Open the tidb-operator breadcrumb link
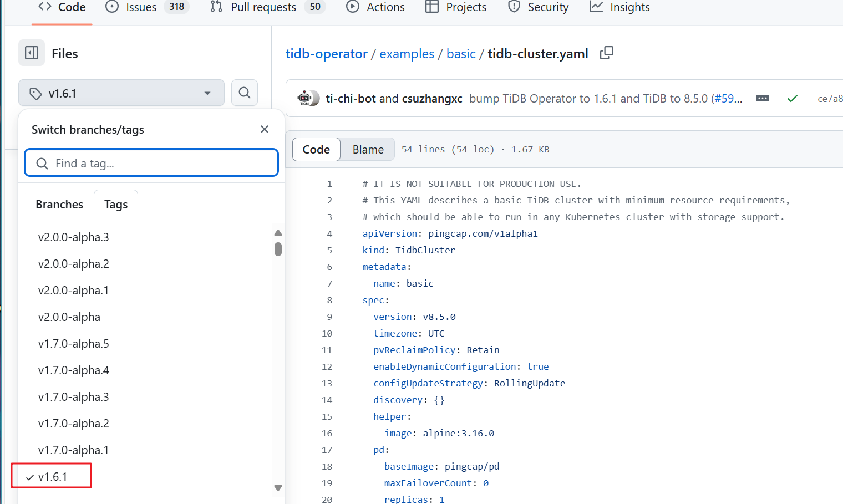Screen dimensions: 843x504 [326, 54]
